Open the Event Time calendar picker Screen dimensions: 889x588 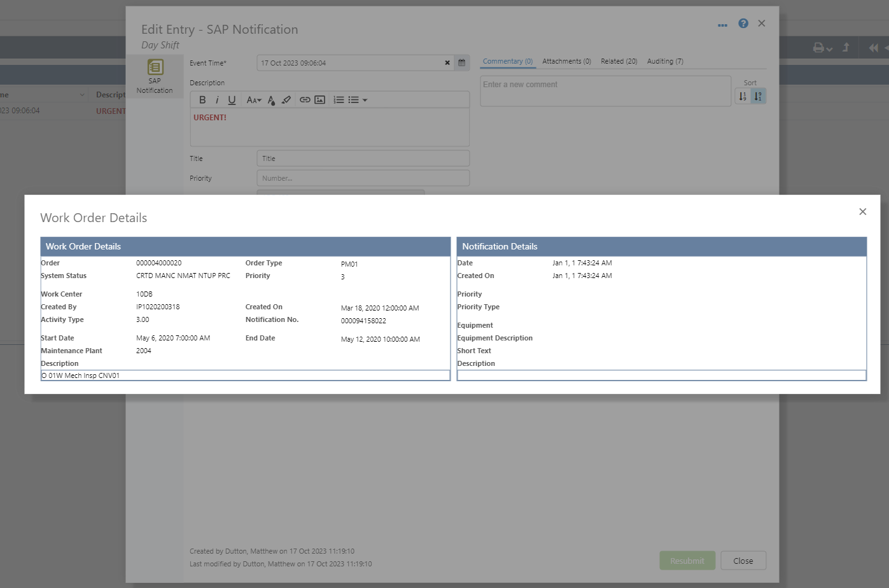click(x=462, y=63)
